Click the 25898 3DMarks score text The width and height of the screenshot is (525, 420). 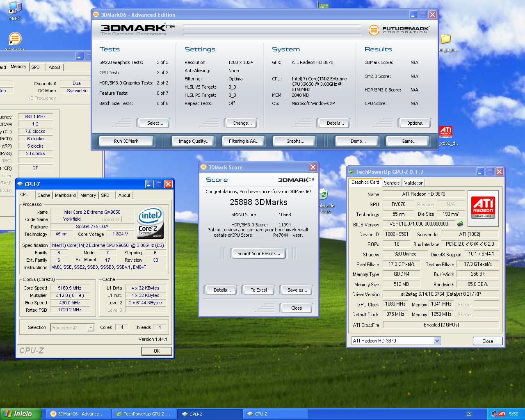point(258,202)
